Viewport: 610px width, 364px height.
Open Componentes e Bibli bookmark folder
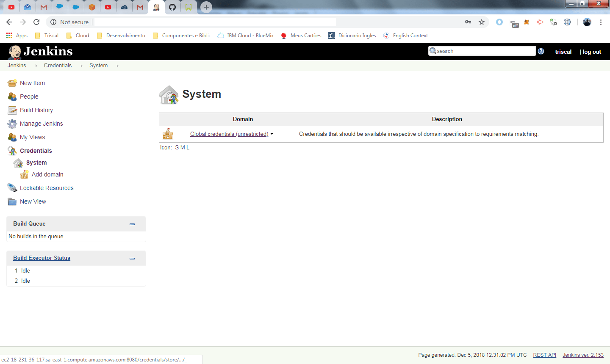click(181, 36)
